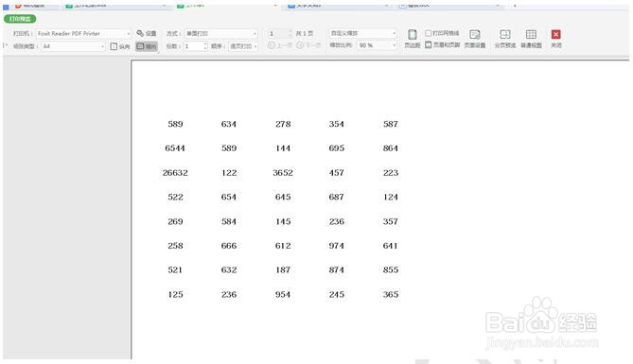Image resolution: width=633 pixels, height=364 pixels.
Task: Click the cell value 125
Action: tap(175, 295)
